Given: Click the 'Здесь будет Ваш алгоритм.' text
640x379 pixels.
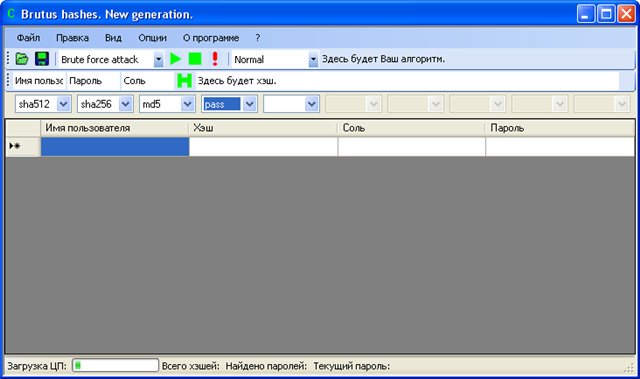Looking at the screenshot, I should click(x=383, y=59).
